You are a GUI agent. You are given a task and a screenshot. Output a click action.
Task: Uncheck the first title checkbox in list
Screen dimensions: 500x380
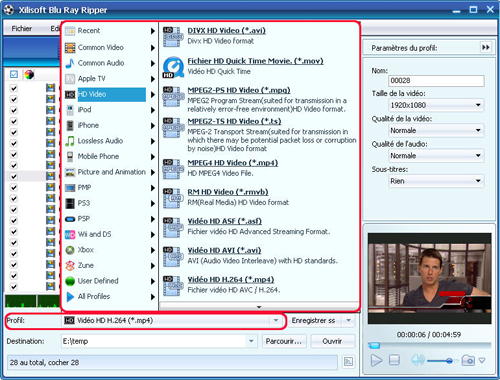coord(14,88)
